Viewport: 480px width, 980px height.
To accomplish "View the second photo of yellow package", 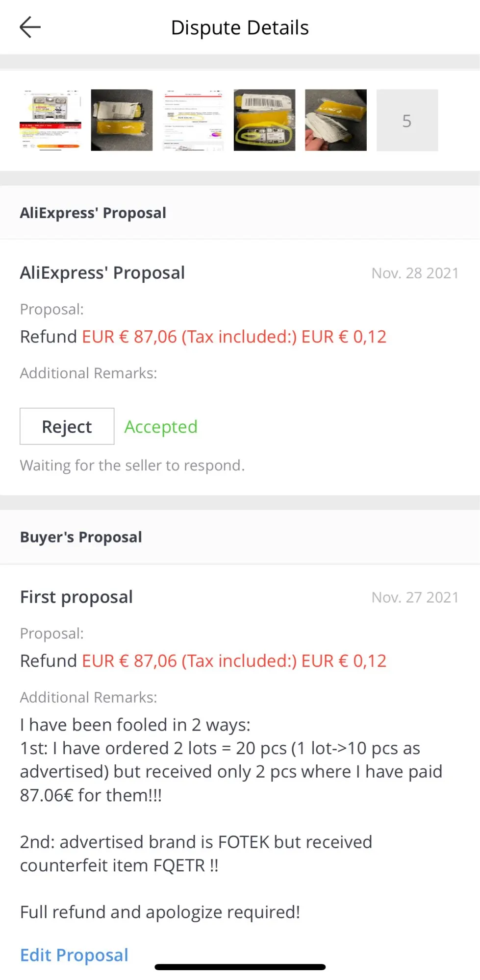I will coord(122,120).
